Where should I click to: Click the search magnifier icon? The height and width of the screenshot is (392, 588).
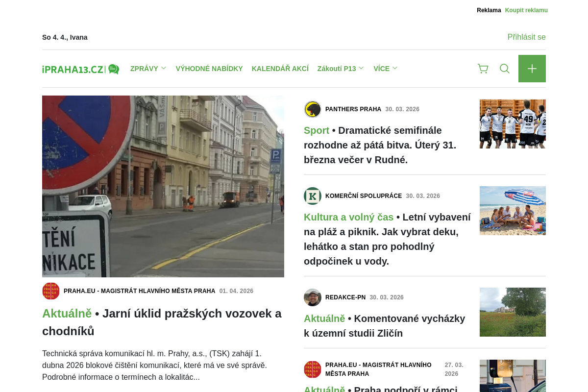tap(504, 68)
